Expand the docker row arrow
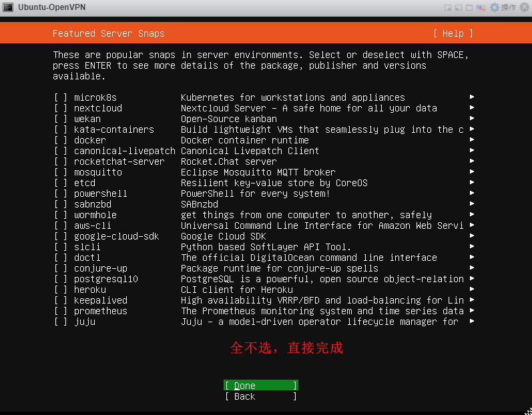 click(472, 139)
